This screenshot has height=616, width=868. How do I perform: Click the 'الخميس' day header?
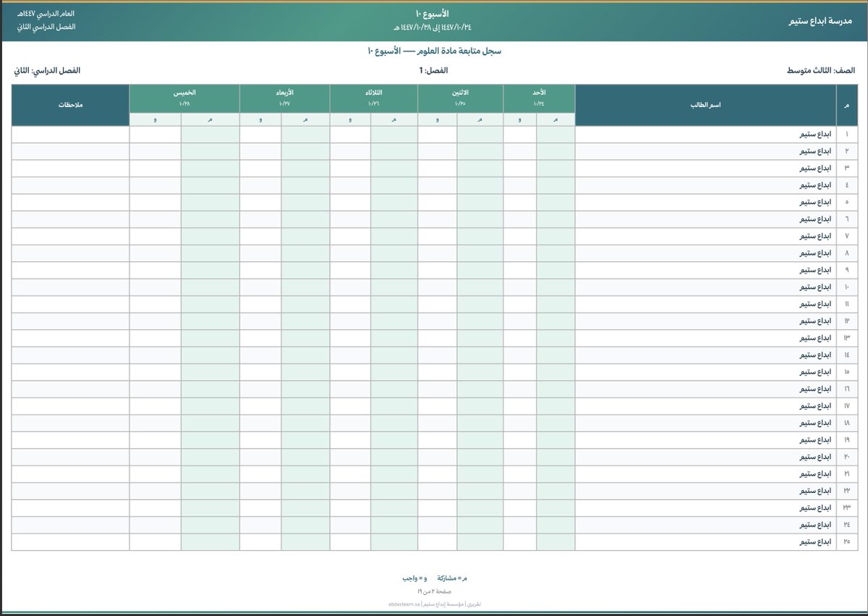click(184, 93)
